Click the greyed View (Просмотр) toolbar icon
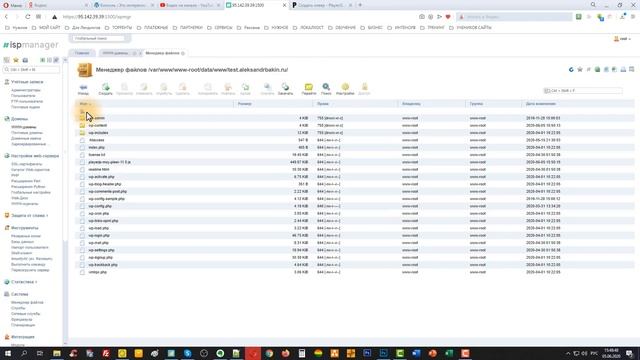Viewport: 640px width, 360px height. (x=124, y=89)
